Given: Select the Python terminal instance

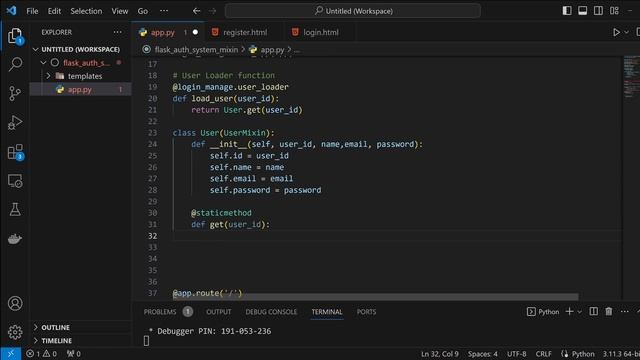Looking at the screenshot, I should pos(543,312).
